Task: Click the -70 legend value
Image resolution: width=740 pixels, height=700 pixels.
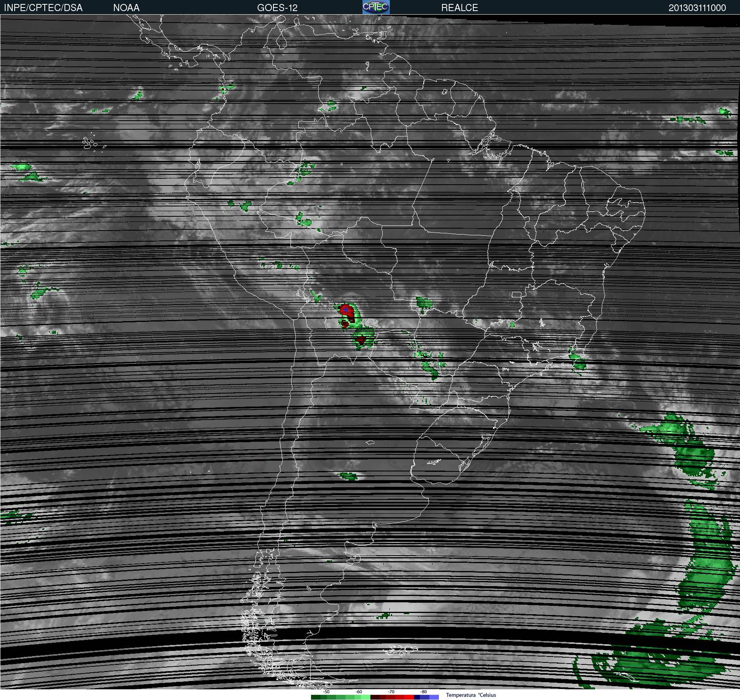Action: pyautogui.click(x=391, y=692)
